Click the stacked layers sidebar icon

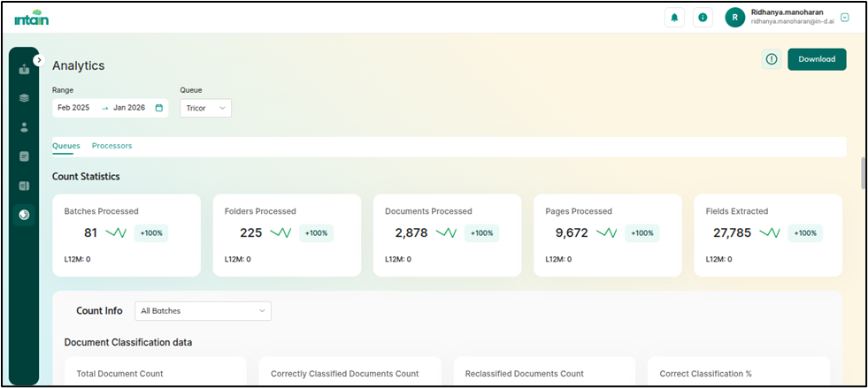pyautogui.click(x=24, y=98)
